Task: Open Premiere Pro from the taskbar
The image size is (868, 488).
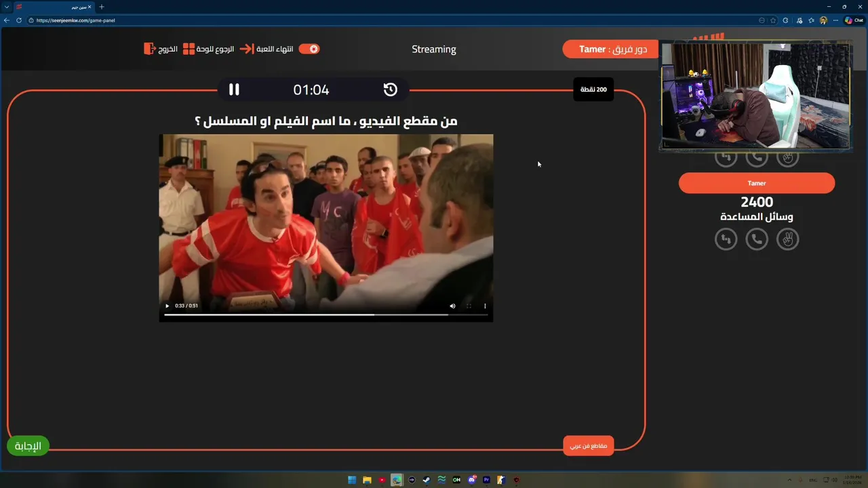Action: (x=486, y=480)
